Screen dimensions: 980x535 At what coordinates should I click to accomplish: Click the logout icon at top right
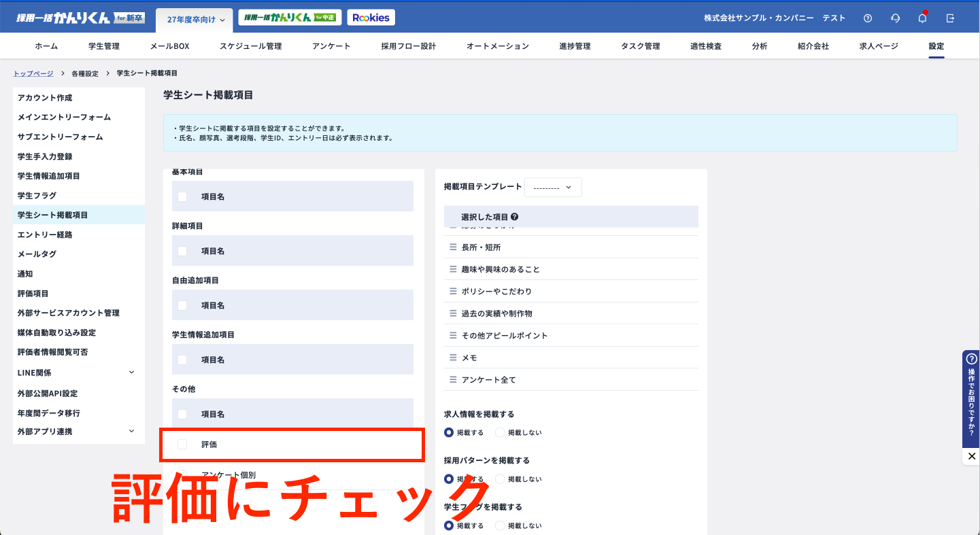point(949,18)
